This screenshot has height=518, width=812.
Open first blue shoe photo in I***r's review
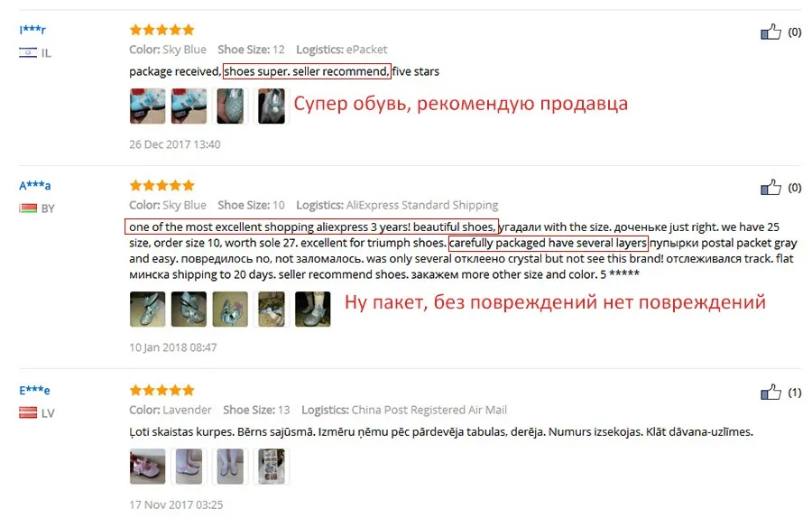point(148,106)
